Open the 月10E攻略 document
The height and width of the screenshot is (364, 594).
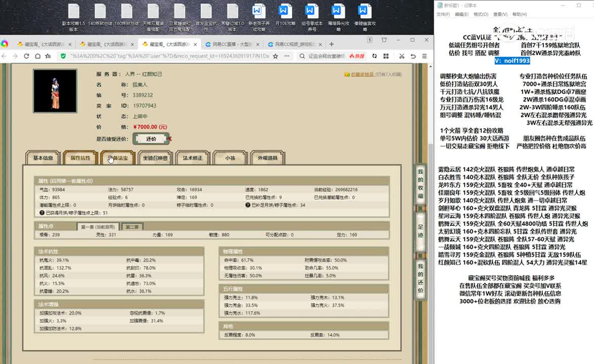coord(285,15)
